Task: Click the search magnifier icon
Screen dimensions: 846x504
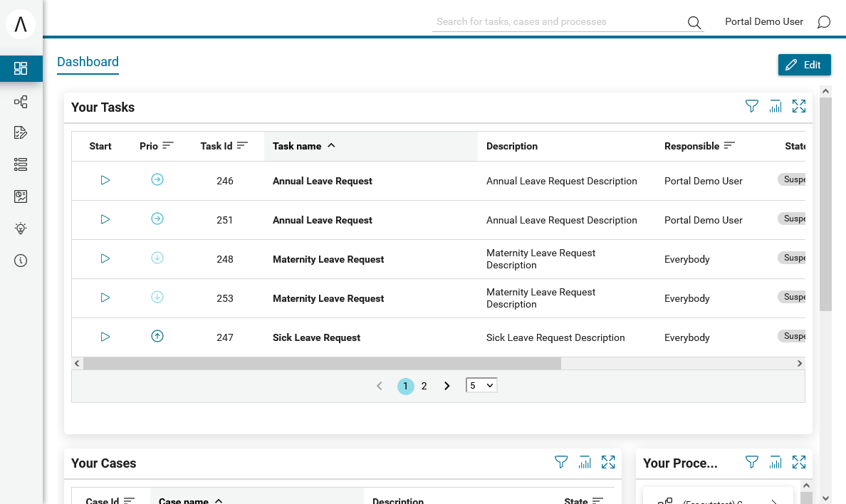Action: pos(694,22)
